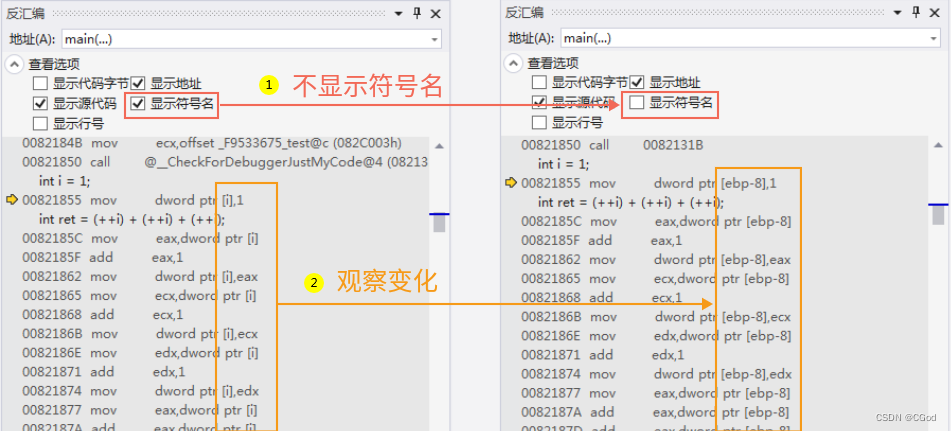This screenshot has height=431, width=951.
Task: Toggle 显示代码字节 checkbox in right panel
Action: point(539,83)
